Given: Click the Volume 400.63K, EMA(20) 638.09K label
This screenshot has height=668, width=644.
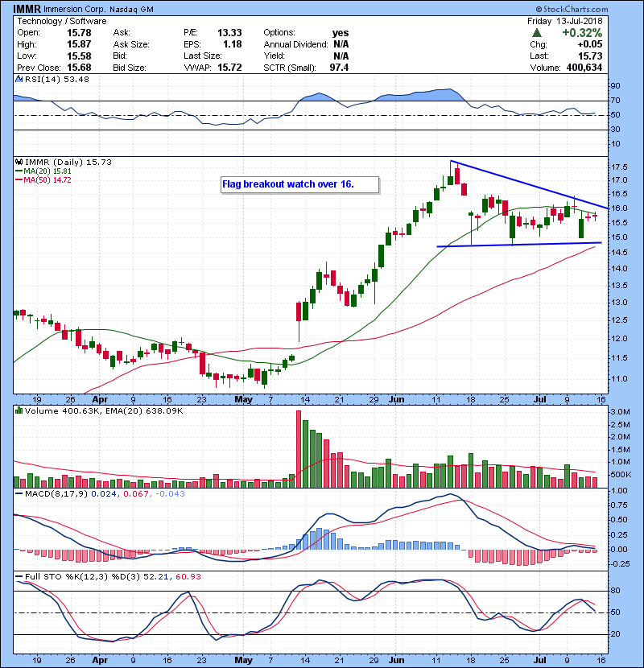Looking at the screenshot, I should tap(104, 410).
